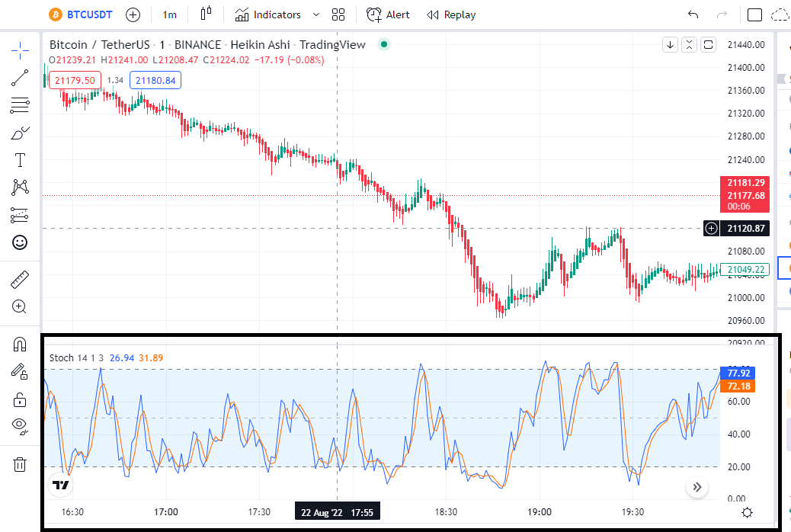Select the Fibonacci retracement tool
The image size is (791, 532).
(x=20, y=105)
